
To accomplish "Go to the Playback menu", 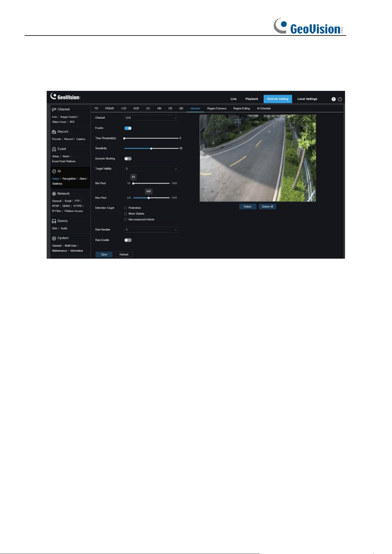I will tap(252, 99).
